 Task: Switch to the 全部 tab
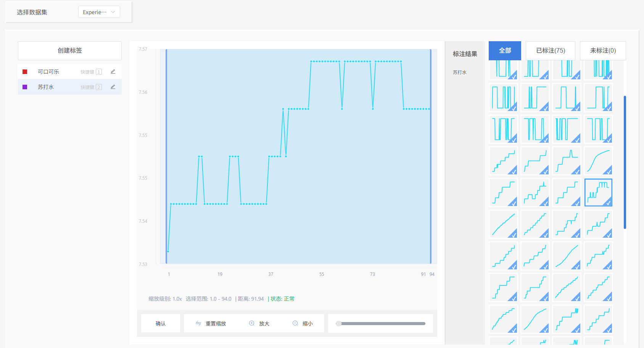(x=505, y=51)
